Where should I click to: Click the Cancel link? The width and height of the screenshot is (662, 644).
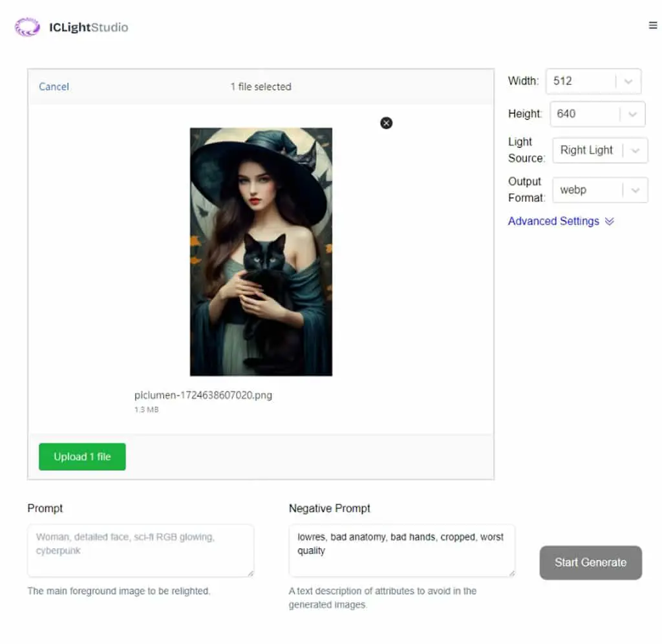pos(54,87)
